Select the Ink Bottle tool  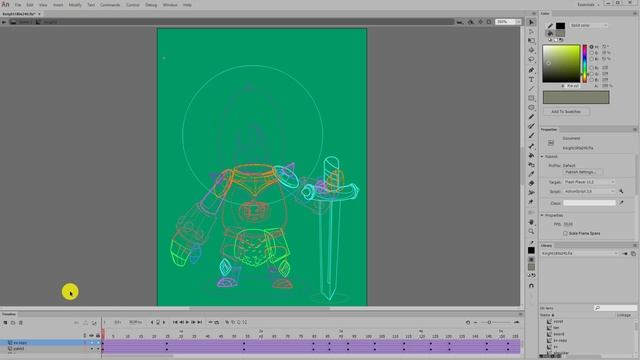click(x=531, y=164)
